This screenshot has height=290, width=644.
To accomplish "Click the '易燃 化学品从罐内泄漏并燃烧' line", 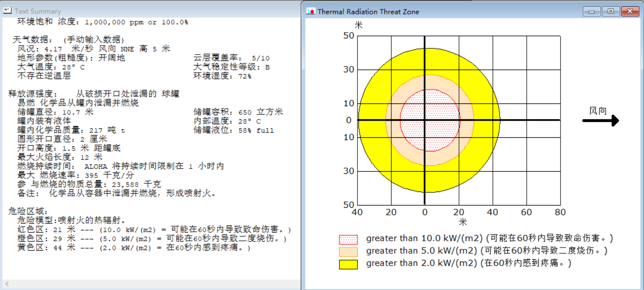I will 78,103.
